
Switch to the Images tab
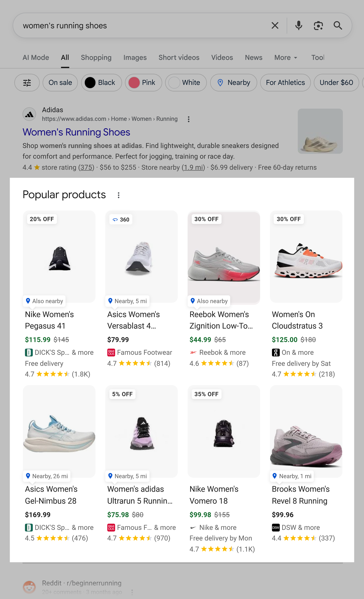[x=135, y=58]
